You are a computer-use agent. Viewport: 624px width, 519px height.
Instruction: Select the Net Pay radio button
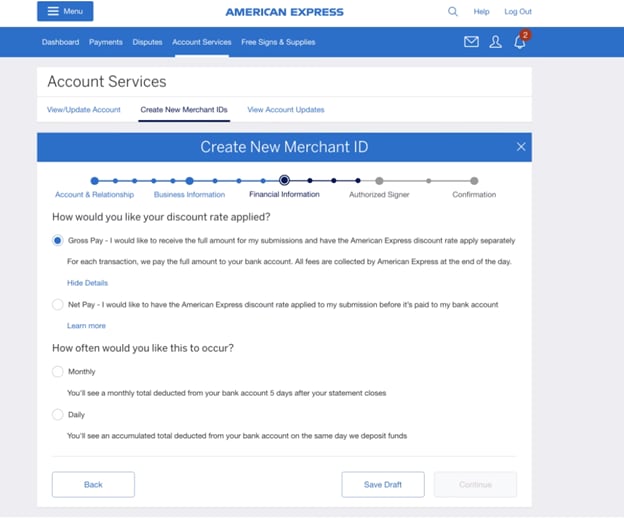[58, 304]
